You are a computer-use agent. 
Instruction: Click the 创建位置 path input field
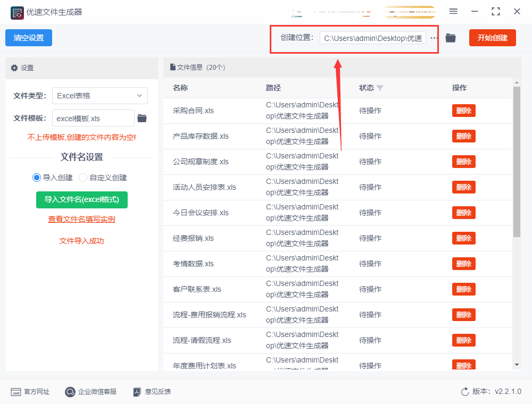tap(372, 38)
